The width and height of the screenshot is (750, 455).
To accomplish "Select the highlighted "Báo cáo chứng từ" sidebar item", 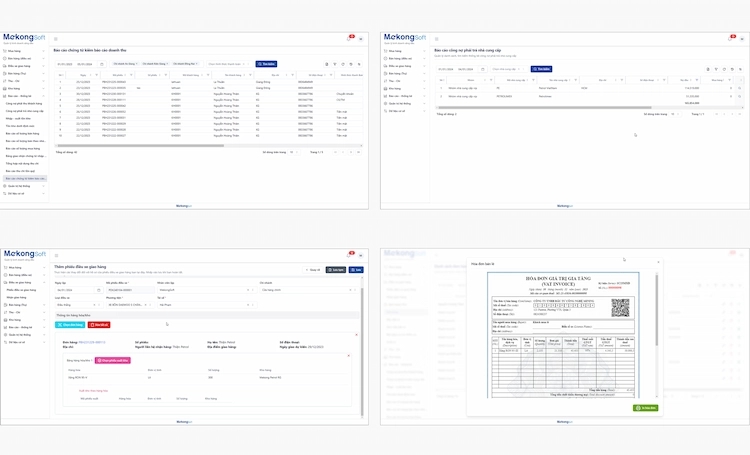I will (25, 177).
